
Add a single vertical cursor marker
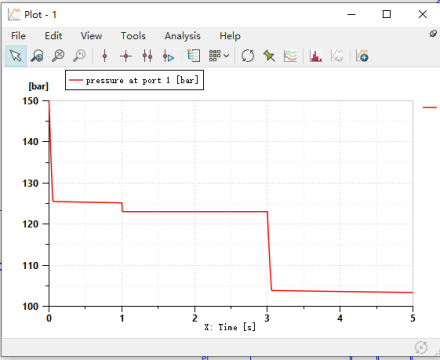tap(105, 56)
